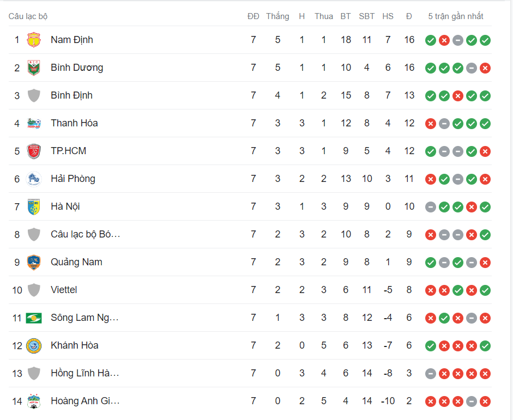This screenshot has width=513, height=420.
Task: Click the Khánh Hòa team badge
Action: tap(34, 345)
